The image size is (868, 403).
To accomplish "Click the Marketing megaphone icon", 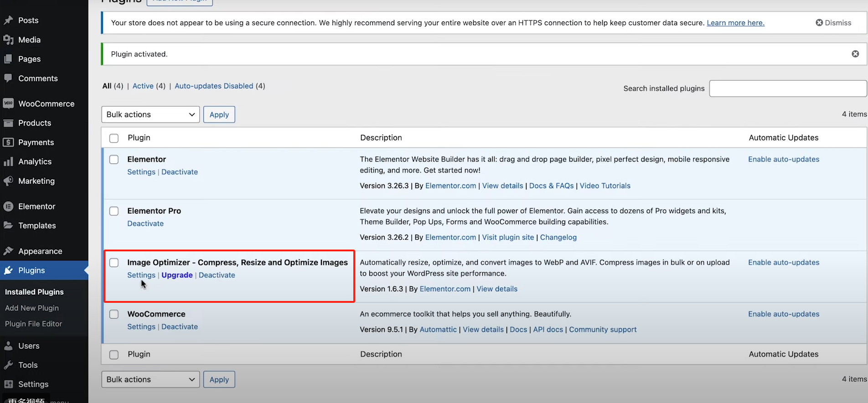I will 8,181.
